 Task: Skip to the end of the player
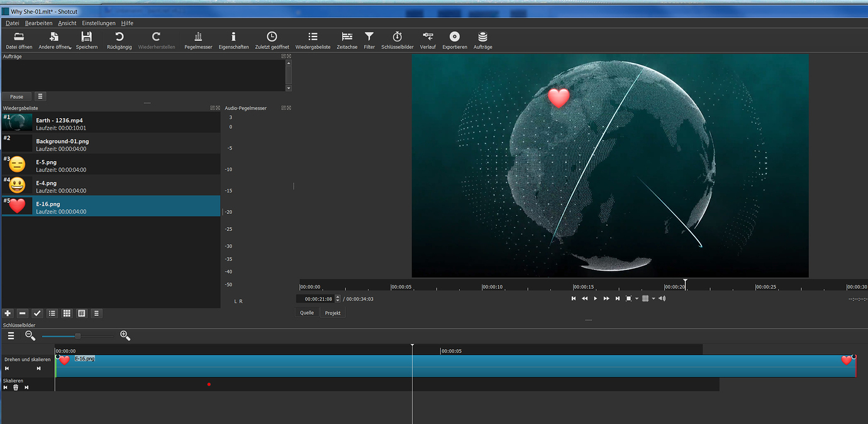tap(618, 299)
